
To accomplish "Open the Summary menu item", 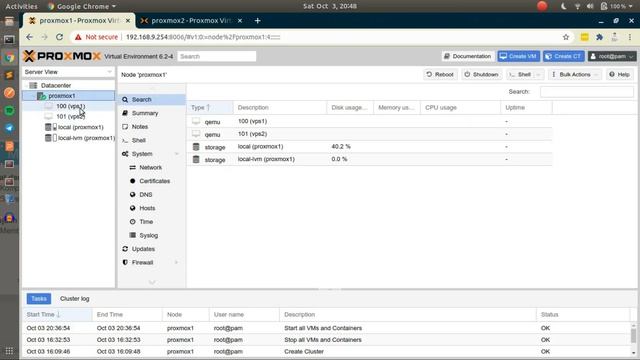I will pos(151,113).
